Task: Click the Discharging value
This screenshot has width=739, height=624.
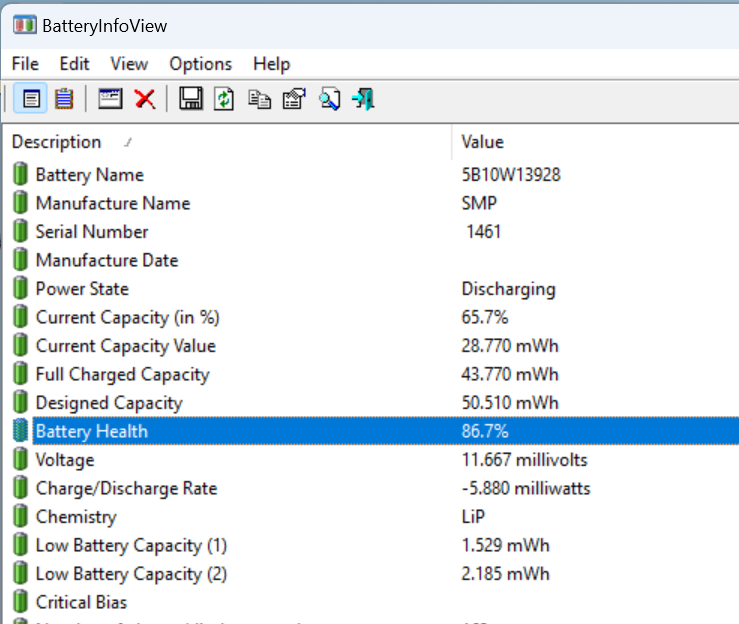Action: point(509,289)
